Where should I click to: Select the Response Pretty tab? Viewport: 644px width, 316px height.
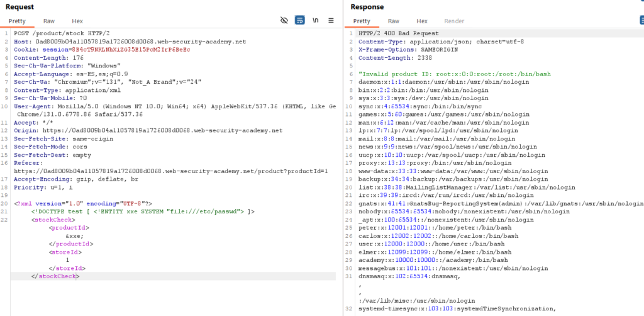click(362, 21)
